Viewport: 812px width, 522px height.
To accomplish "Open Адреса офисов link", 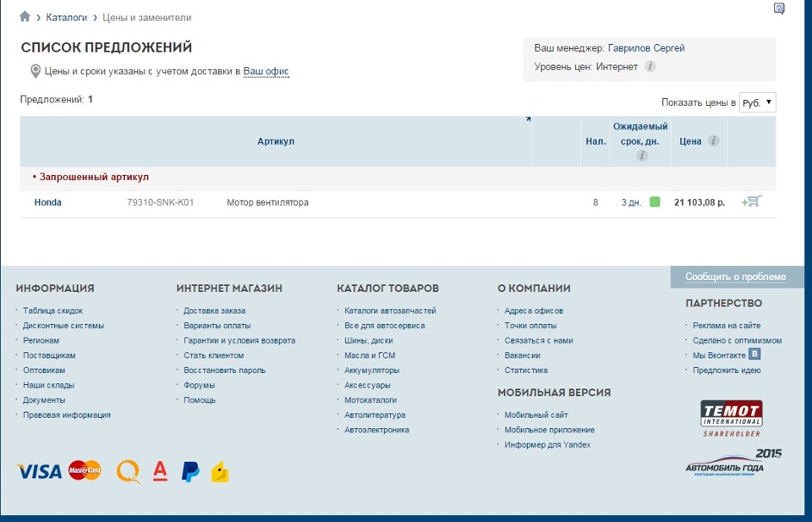I will click(x=534, y=310).
